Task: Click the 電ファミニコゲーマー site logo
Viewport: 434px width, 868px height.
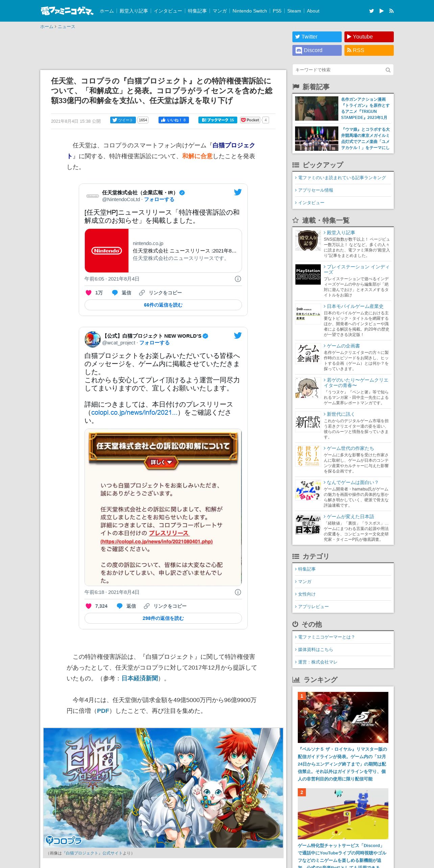Action: pos(67,11)
